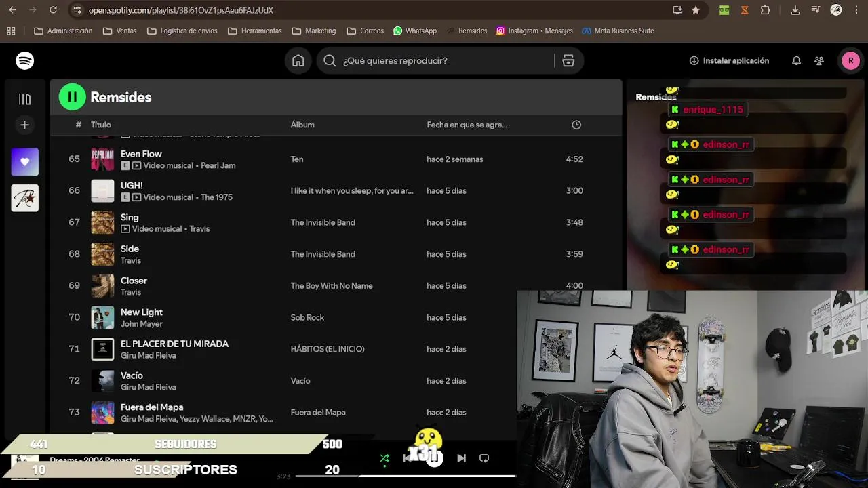Sort by the Título column header
The height and width of the screenshot is (488, 868).
coord(101,125)
